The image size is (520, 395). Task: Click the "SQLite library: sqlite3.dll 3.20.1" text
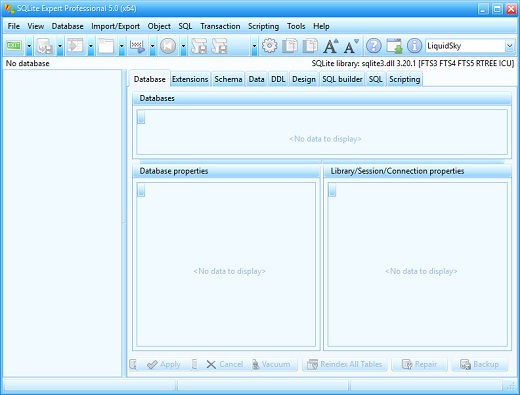tap(364, 63)
